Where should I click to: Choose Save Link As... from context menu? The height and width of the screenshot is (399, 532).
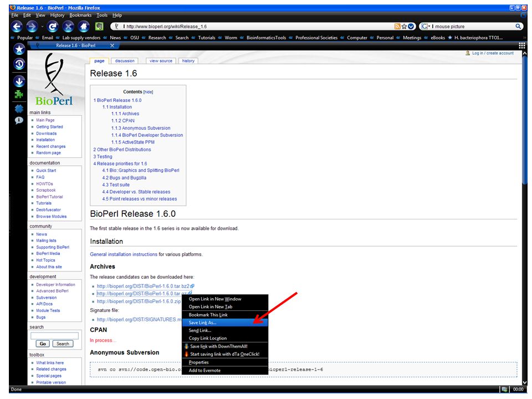(225, 323)
